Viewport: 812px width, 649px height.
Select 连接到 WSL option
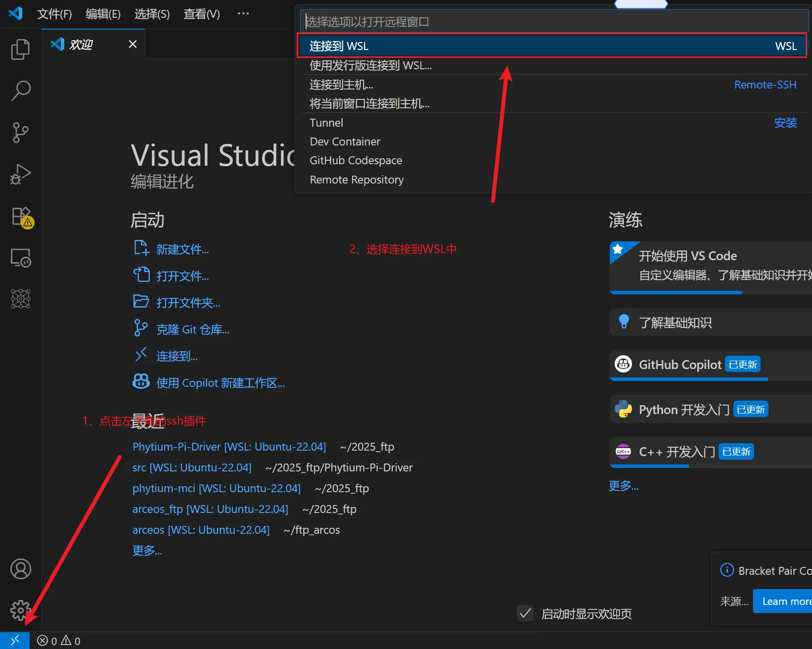point(552,46)
